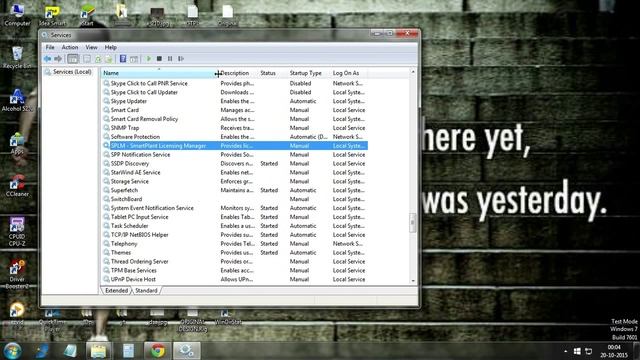640x360 pixels.
Task: Toggle the Show/Hide Console Tree toolbar icon
Action: click(73, 59)
